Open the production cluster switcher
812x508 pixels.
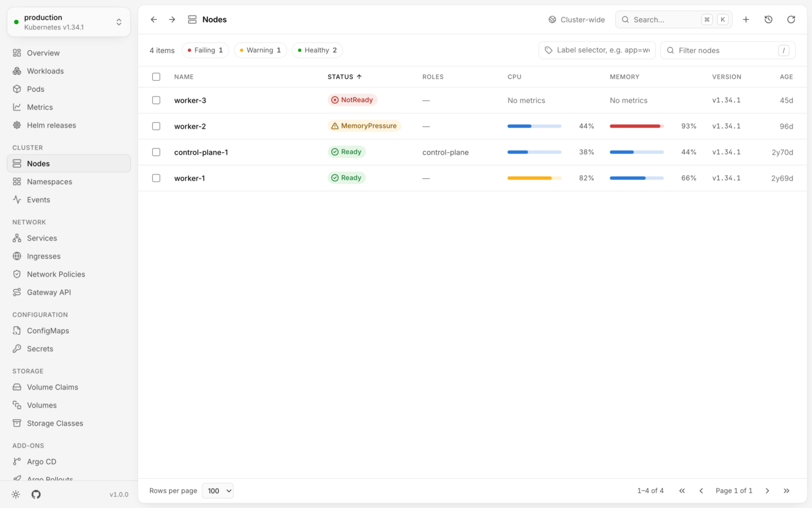click(69, 22)
